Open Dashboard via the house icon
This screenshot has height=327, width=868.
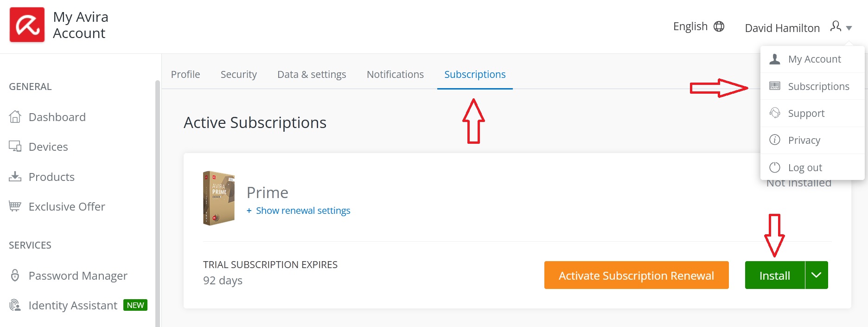[x=15, y=117]
